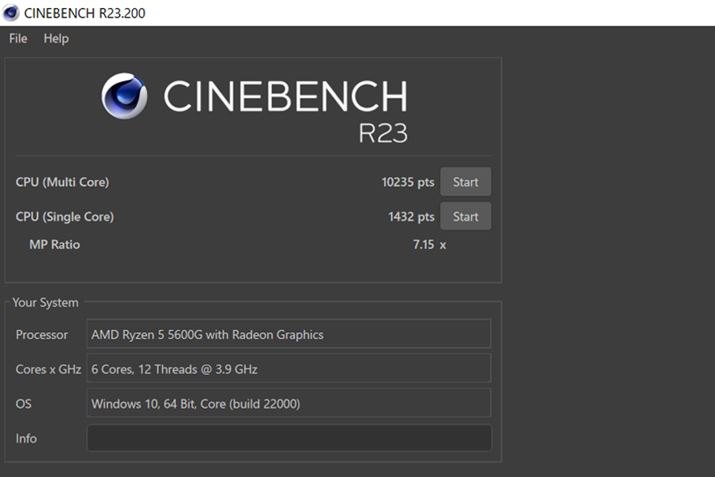Open the File menu

pos(18,39)
